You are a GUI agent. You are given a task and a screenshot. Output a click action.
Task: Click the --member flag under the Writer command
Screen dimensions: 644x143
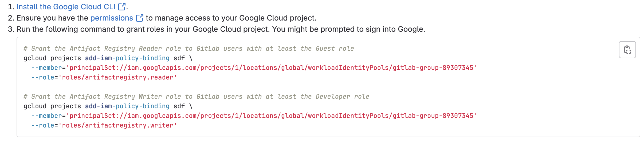(46, 116)
